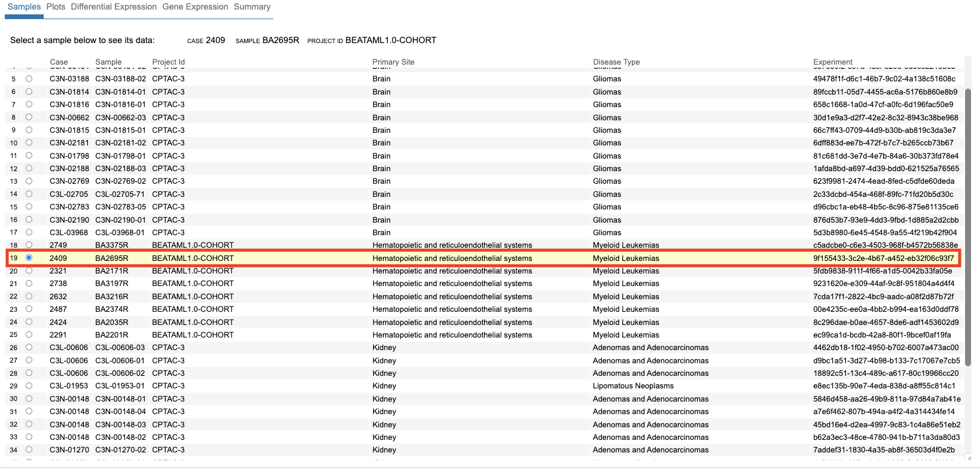Choose radio button in row 34

click(29, 449)
